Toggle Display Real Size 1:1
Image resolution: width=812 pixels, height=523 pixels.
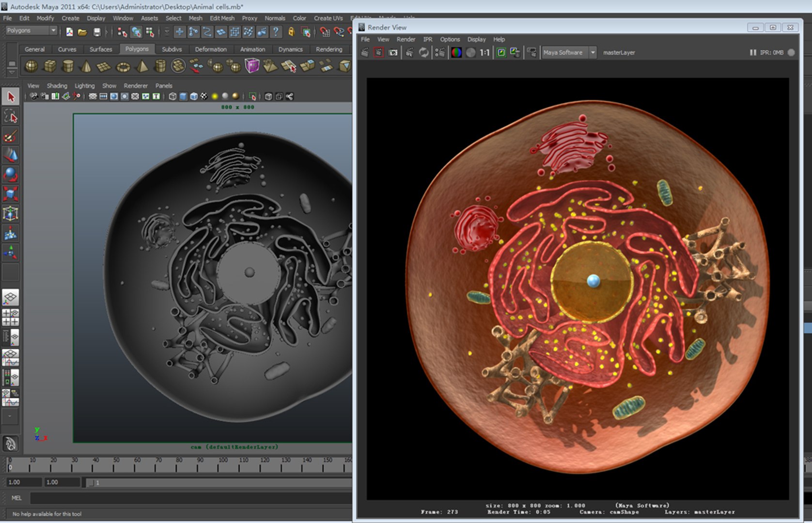pyautogui.click(x=484, y=52)
